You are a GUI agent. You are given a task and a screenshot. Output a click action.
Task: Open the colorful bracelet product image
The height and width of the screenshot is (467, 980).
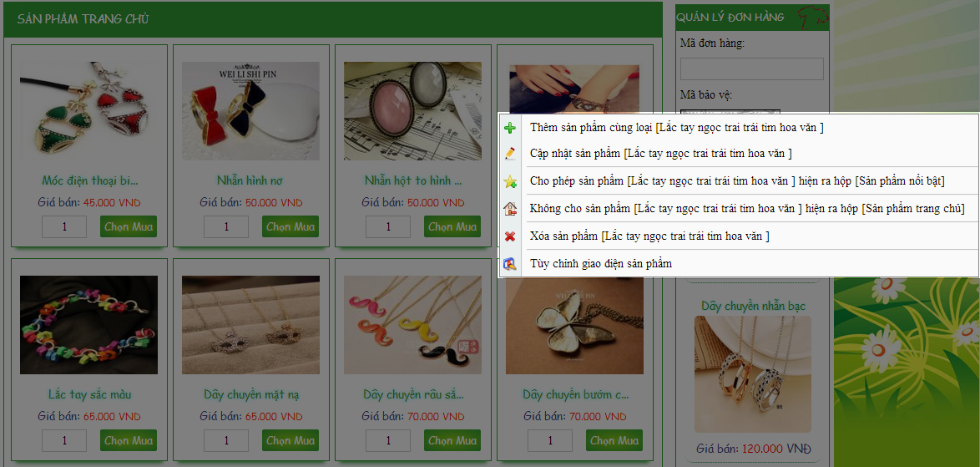coord(88,325)
